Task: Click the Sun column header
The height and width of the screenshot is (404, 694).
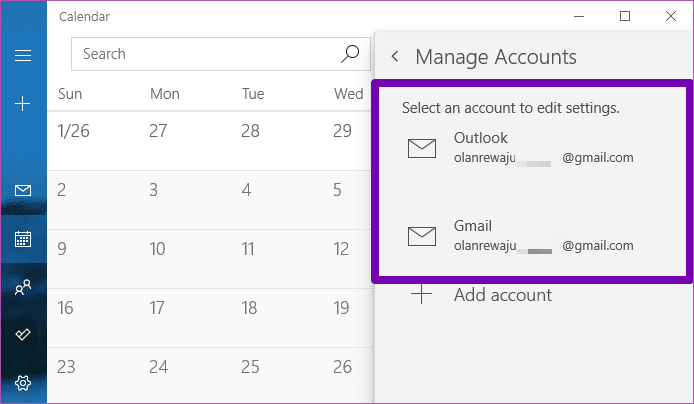Action: tap(70, 94)
